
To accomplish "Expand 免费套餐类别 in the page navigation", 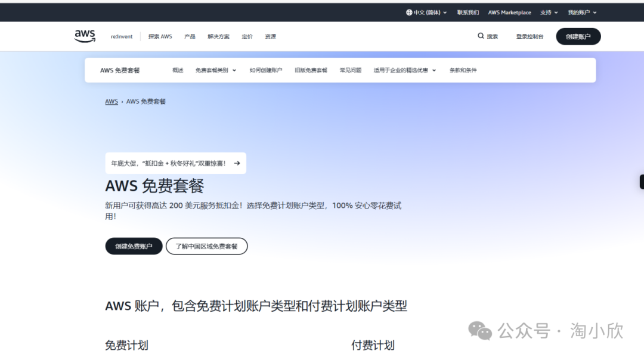I will coord(215,70).
